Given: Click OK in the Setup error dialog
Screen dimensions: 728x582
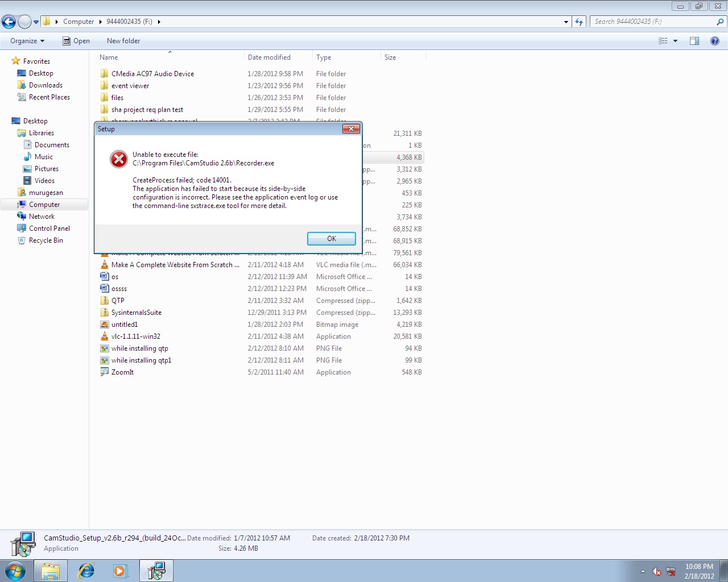Looking at the screenshot, I should (x=332, y=239).
